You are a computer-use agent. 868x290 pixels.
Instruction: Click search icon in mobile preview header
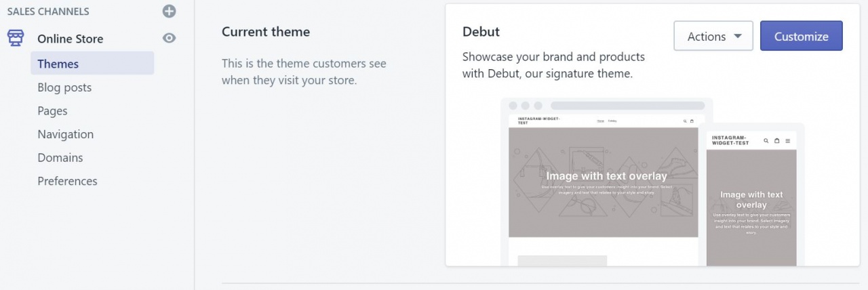[766, 140]
